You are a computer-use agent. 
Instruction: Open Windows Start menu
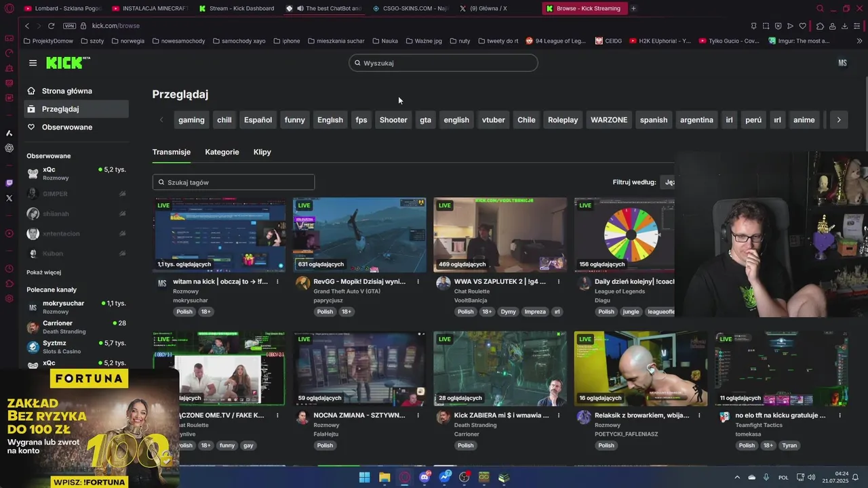click(364, 477)
